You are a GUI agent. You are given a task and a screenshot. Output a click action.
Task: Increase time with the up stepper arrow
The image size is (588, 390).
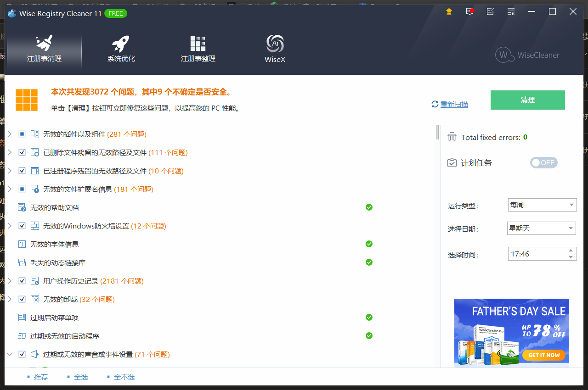[571, 251]
